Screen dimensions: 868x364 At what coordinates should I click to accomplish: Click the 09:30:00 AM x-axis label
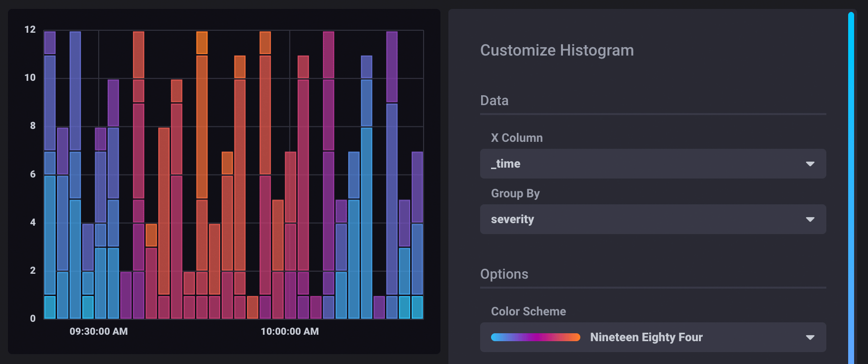tap(98, 331)
